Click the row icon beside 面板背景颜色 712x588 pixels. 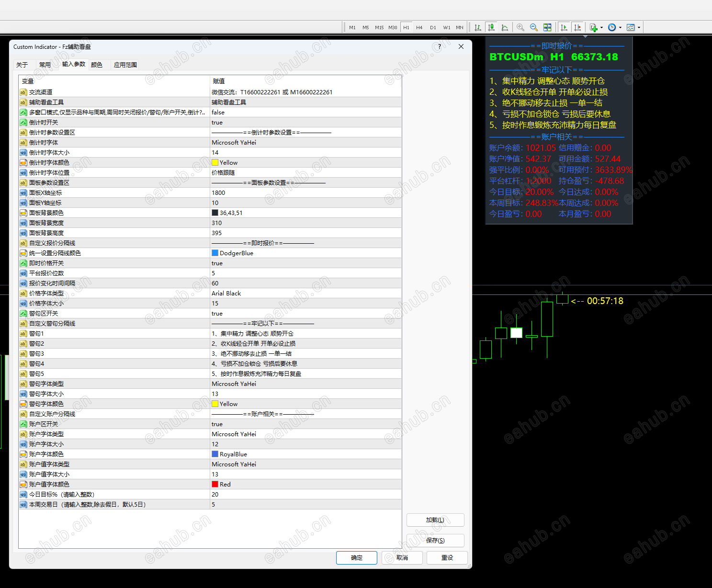tap(23, 213)
